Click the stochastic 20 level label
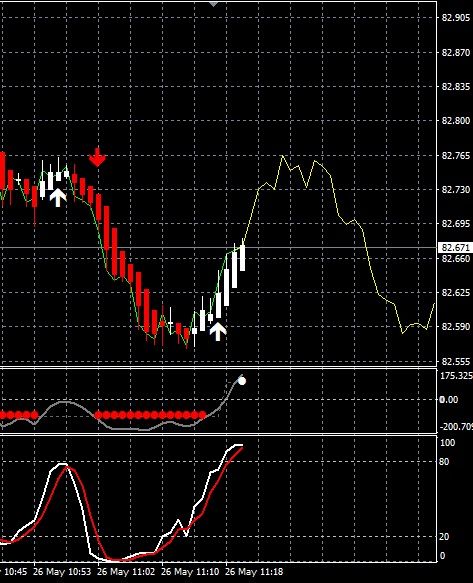 [x=444, y=537]
